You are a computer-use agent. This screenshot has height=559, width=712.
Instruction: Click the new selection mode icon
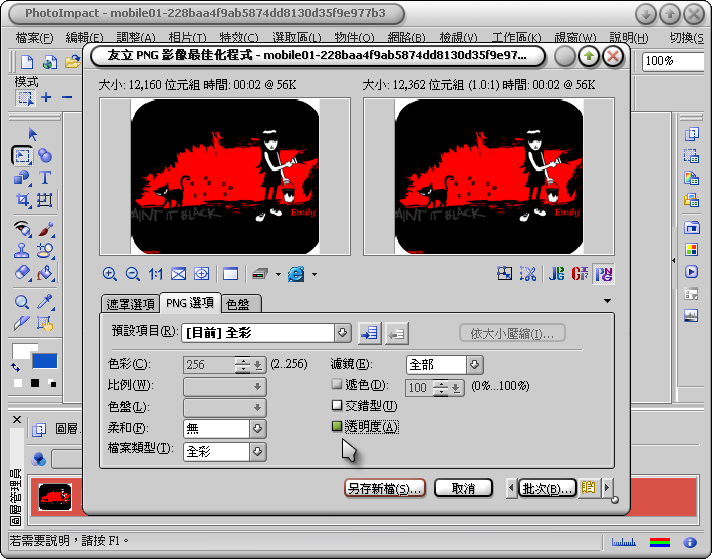25,97
